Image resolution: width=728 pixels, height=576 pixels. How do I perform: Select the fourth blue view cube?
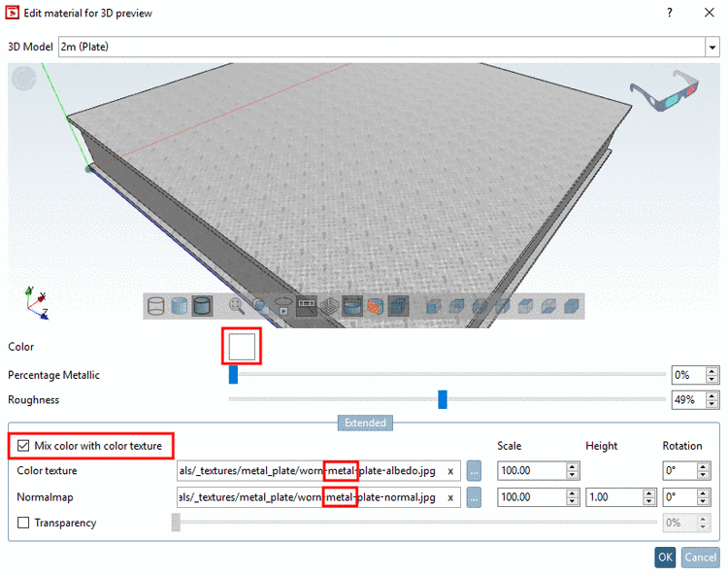503,307
